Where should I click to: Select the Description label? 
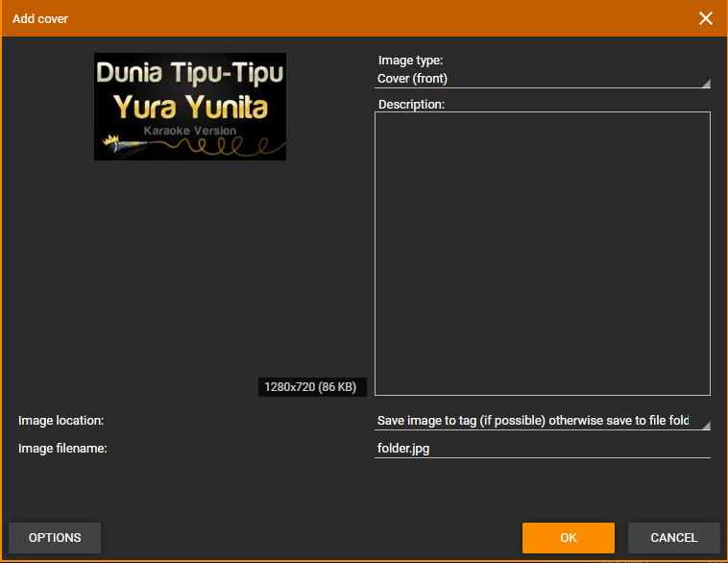click(x=411, y=104)
